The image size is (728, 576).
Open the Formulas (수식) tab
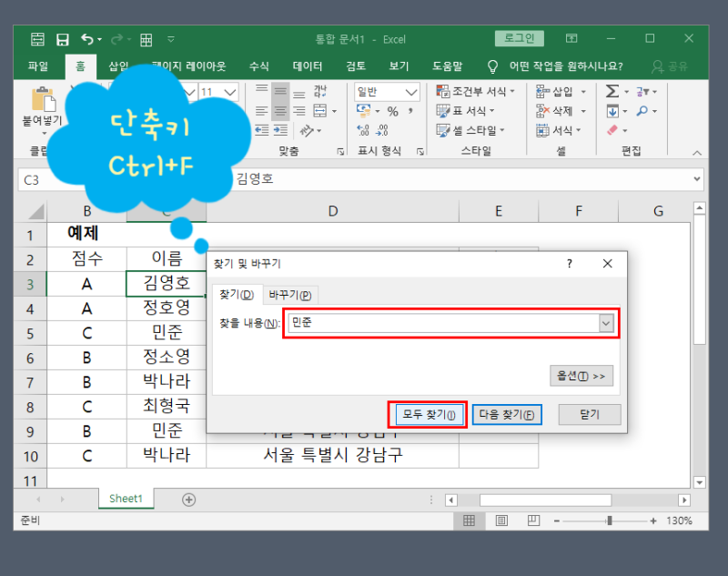click(258, 66)
